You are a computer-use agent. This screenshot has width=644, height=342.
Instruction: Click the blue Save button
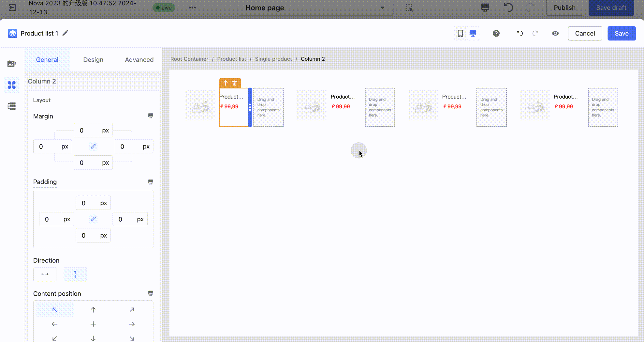pyautogui.click(x=621, y=33)
